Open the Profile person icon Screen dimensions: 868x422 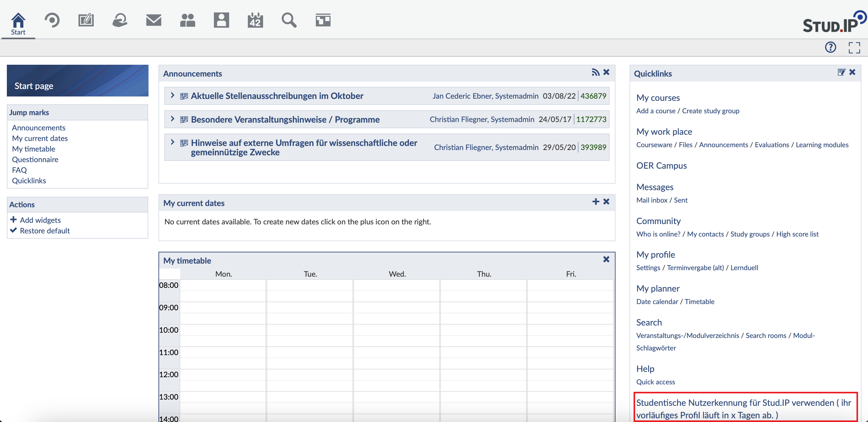(x=221, y=20)
